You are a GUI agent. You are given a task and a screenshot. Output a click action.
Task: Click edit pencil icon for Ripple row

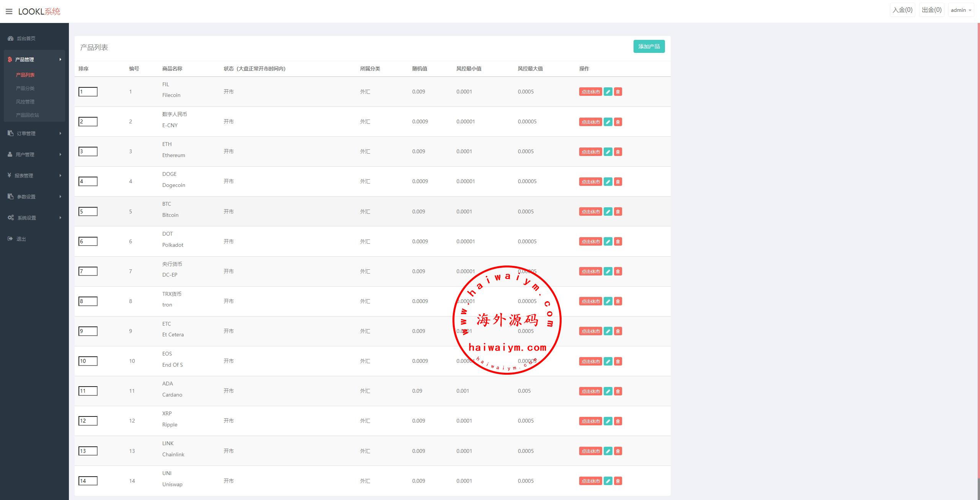608,421
